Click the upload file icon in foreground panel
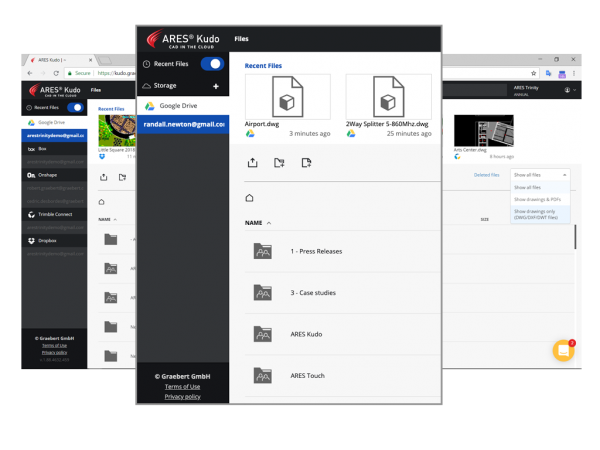 click(251, 162)
